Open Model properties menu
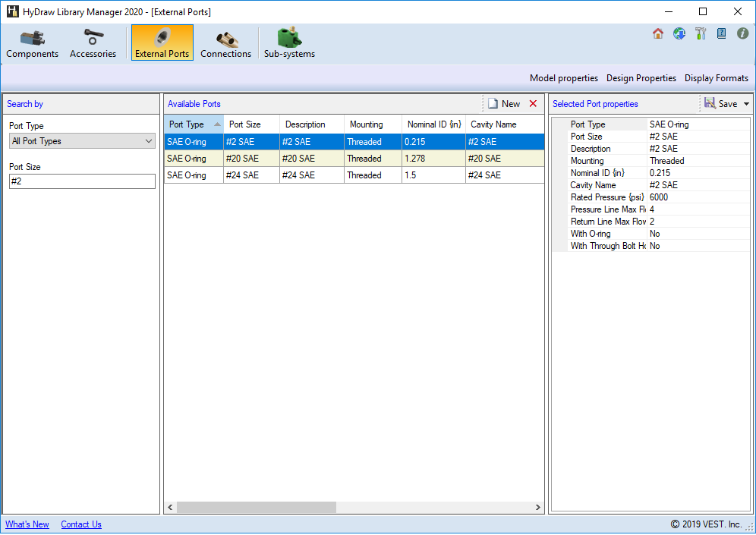Viewport: 756px width, 535px height. (563, 78)
